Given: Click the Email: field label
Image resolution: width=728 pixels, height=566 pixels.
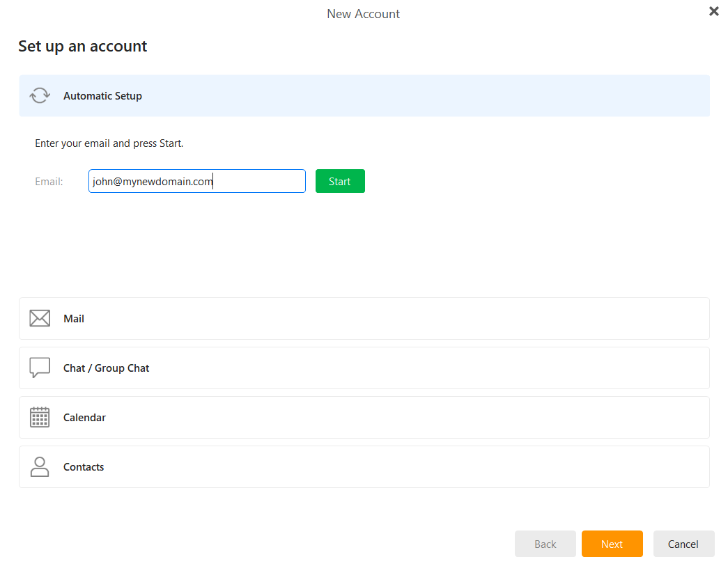Looking at the screenshot, I should 49,181.
